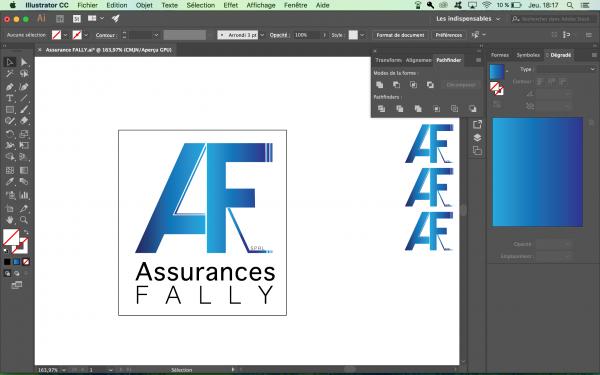
Task: Switch to the Alignement tab
Action: 418,60
